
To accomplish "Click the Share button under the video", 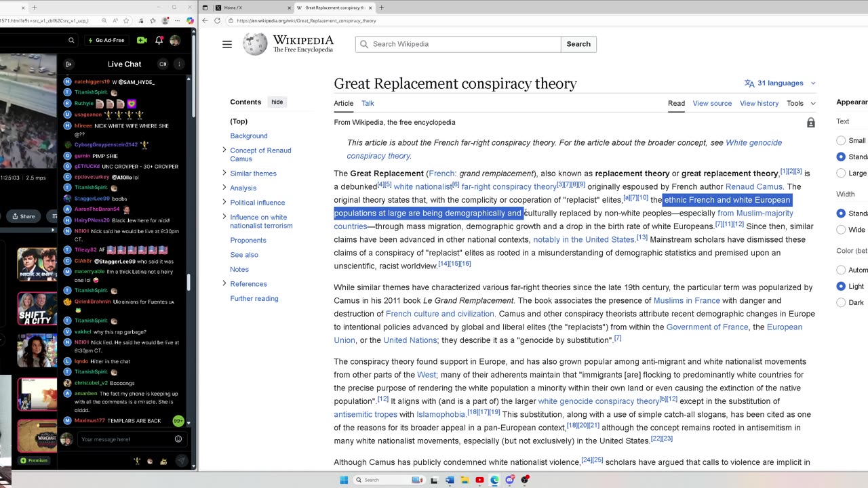I will click(23, 216).
